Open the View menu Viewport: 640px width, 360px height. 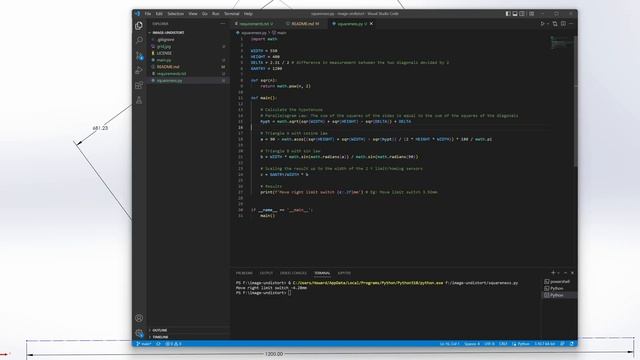point(193,14)
